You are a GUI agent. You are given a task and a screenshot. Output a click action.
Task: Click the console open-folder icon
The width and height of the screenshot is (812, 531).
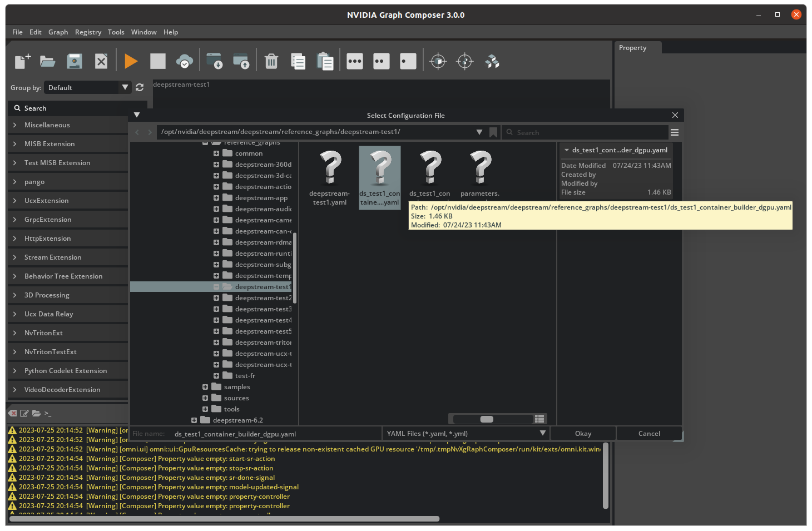tap(36, 413)
